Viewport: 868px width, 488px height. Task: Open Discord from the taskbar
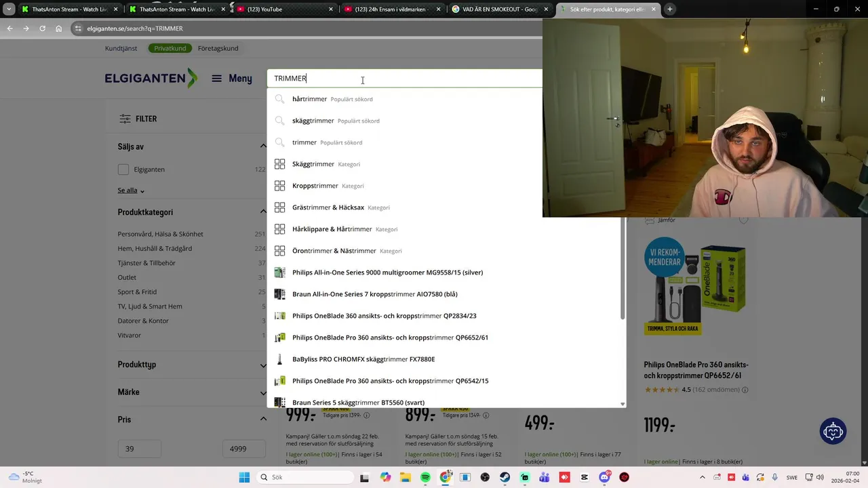(x=604, y=477)
